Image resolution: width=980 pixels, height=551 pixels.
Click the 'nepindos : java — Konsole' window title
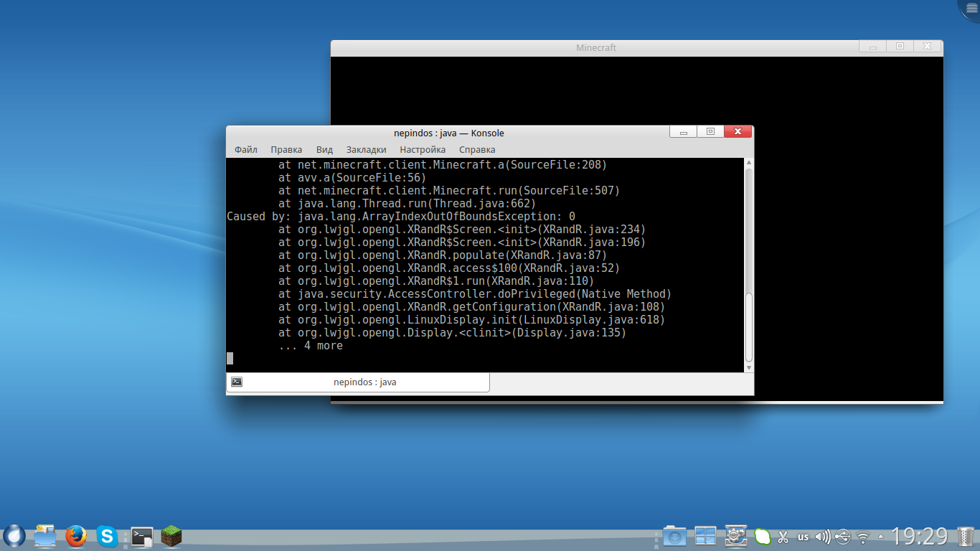pos(449,133)
